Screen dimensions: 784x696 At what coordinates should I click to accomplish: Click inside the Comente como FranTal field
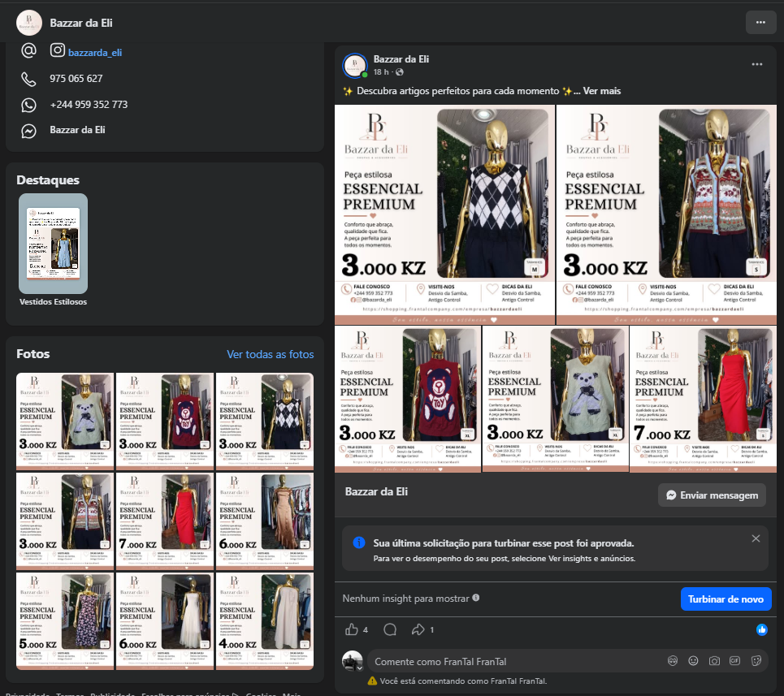[x=515, y=662]
